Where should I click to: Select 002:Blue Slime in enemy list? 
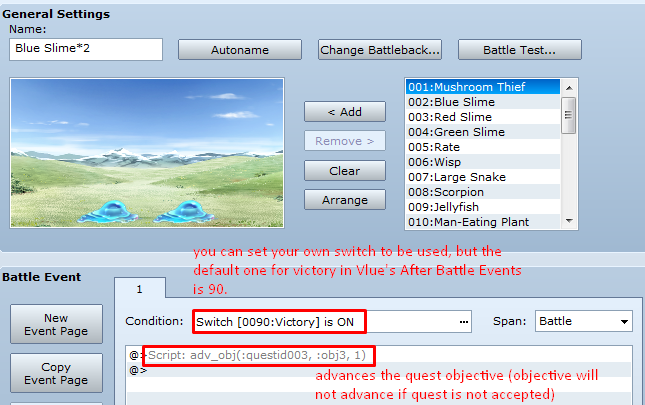point(483,102)
